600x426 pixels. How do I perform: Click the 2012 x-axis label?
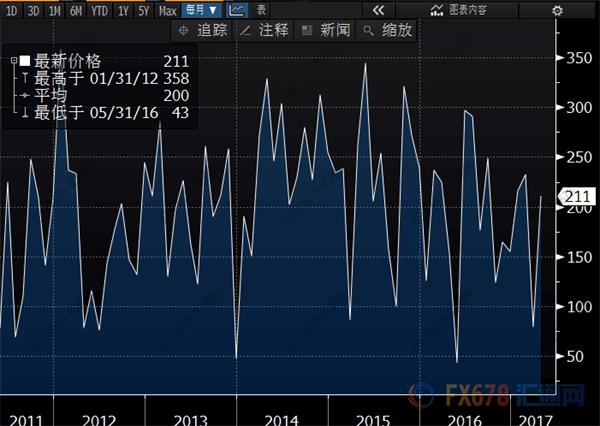99,420
